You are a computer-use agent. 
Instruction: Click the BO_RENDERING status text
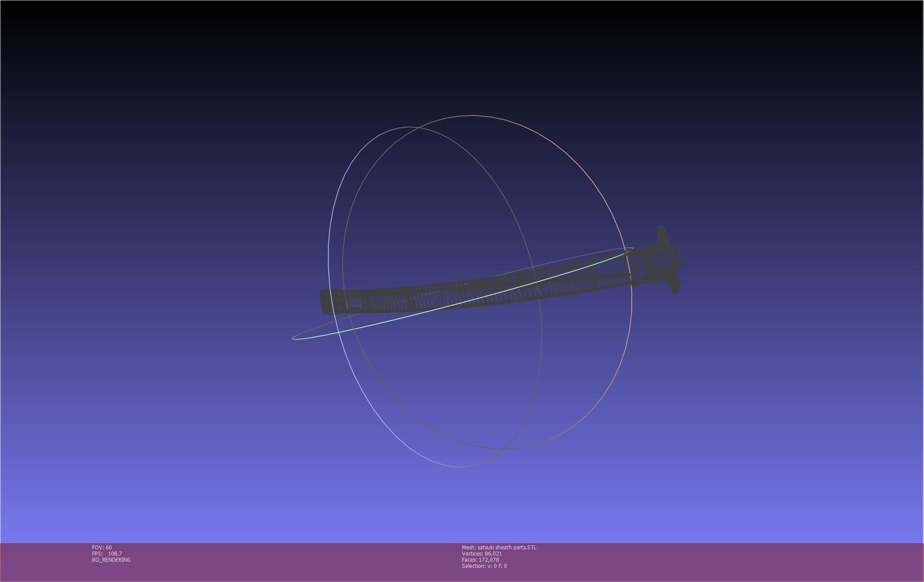tap(111, 560)
